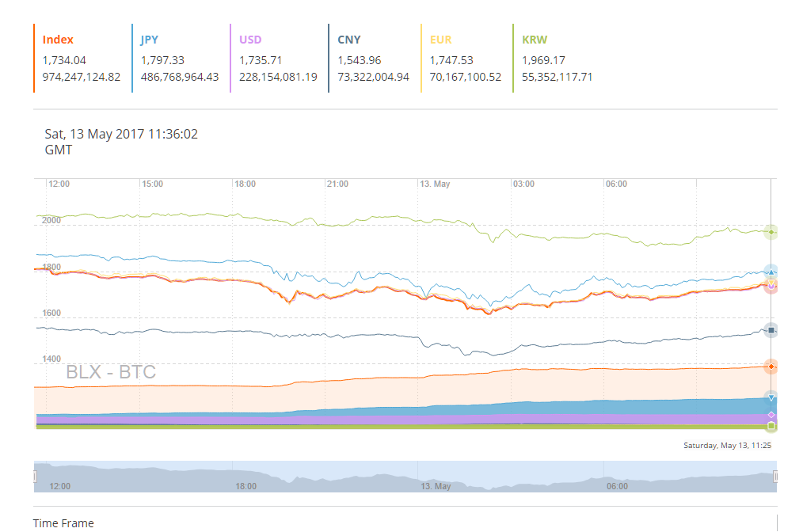
Task: Click the purple diamond USD volume marker
Action: click(771, 415)
